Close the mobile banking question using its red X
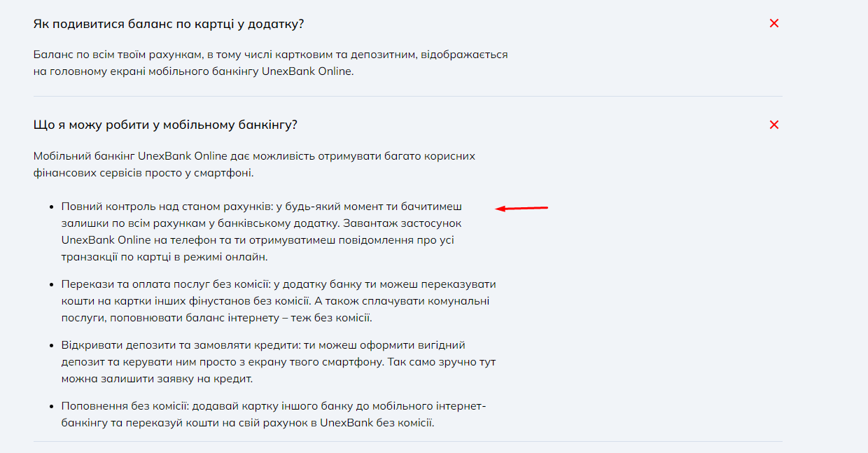Viewport: 868px width, 453px height. coord(774,125)
